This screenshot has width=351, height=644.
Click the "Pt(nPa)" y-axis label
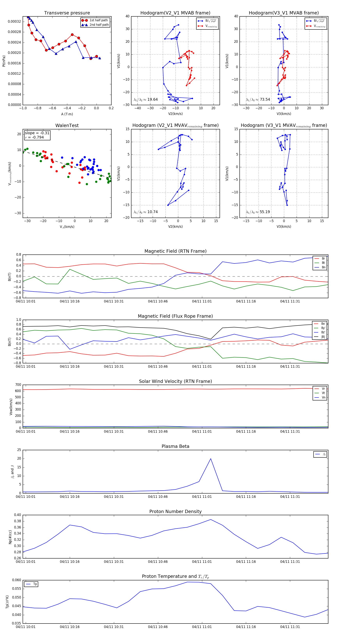(x=4, y=61)
